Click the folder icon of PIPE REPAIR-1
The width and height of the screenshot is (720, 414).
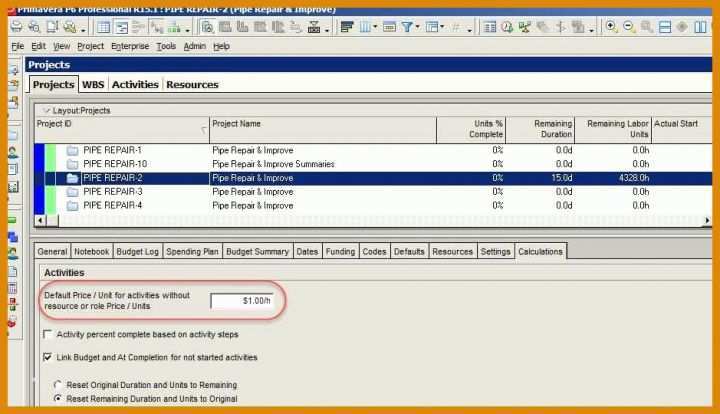(x=72, y=150)
